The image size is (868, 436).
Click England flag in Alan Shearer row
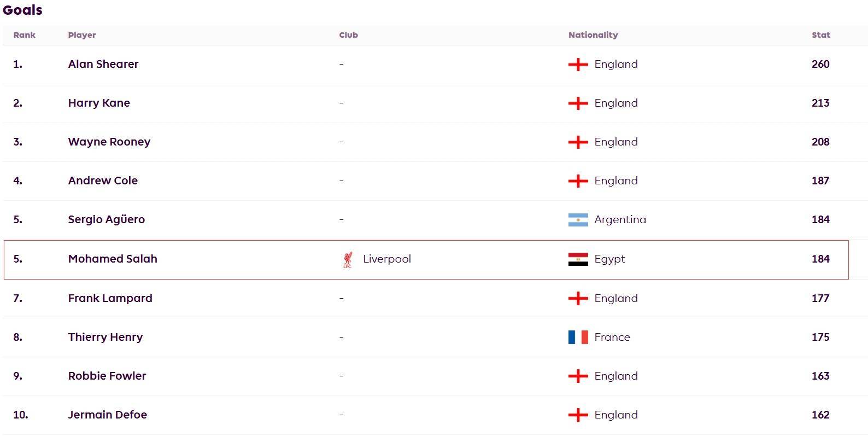pyautogui.click(x=578, y=65)
